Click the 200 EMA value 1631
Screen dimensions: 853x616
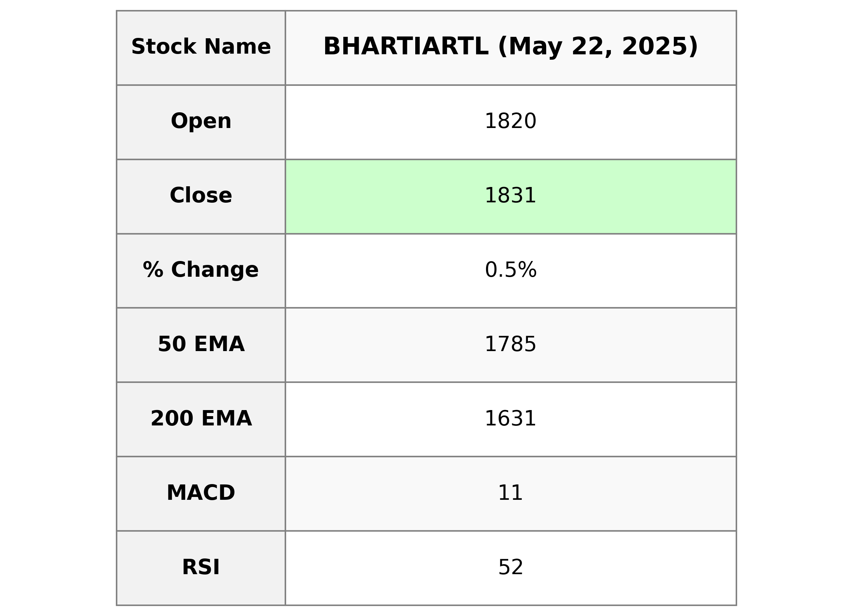[510, 419]
